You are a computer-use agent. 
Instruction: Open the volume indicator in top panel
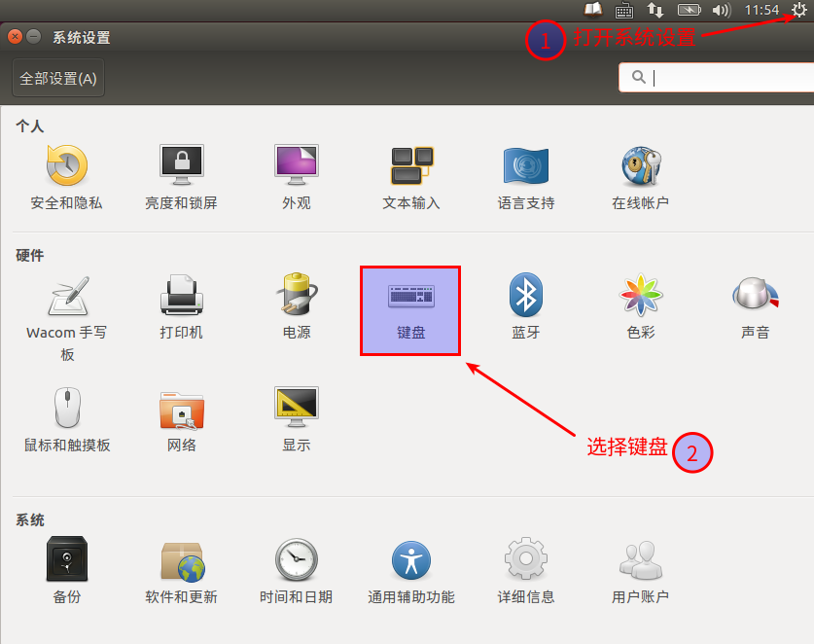click(722, 10)
